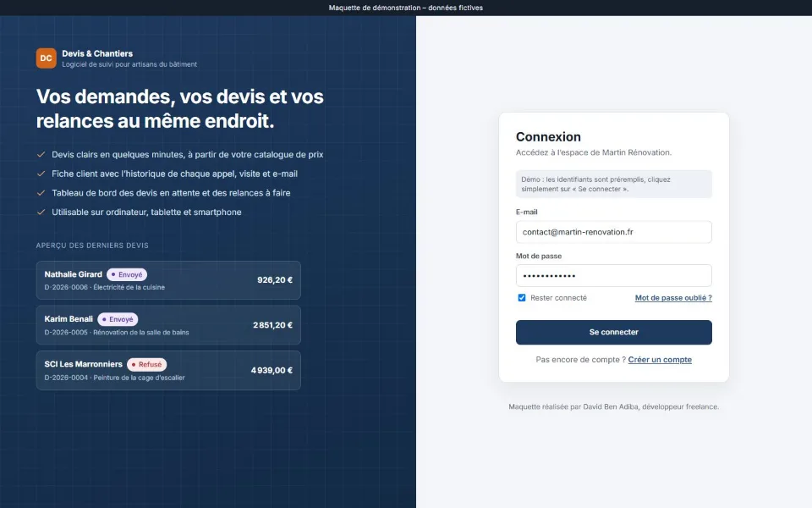Click the 'Refusé' badge on SCI Les Marronniers
This screenshot has width=812, height=508.
coord(146,364)
